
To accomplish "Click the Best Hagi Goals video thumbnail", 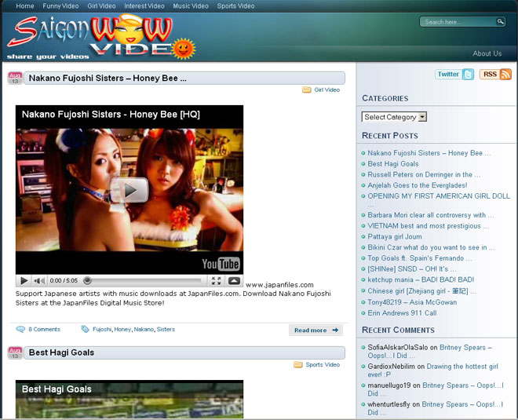I will point(129,399).
